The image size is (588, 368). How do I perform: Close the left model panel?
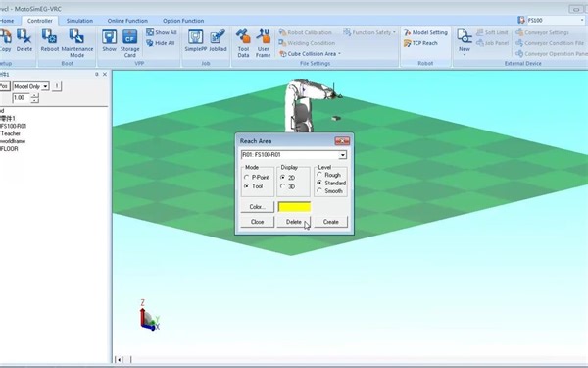[x=105, y=75]
